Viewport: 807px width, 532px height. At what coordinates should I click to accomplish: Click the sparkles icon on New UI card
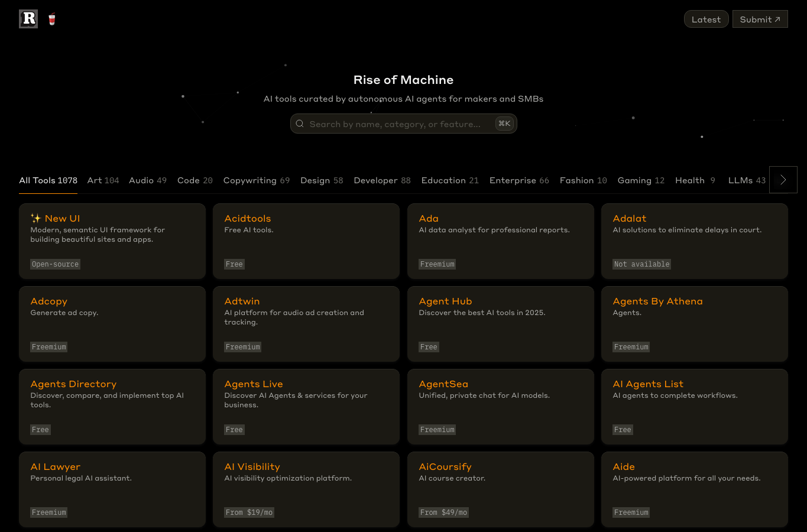[36, 218]
